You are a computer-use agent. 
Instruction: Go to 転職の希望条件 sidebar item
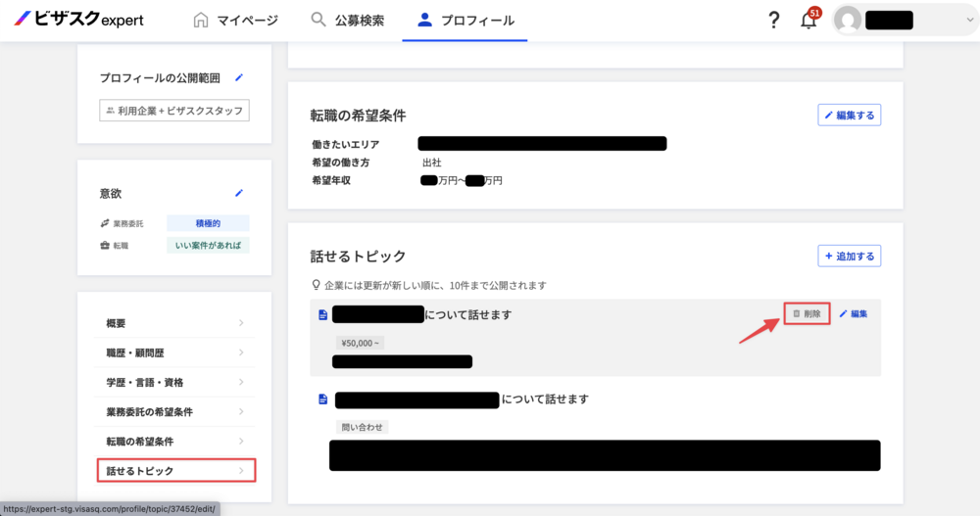pos(174,441)
